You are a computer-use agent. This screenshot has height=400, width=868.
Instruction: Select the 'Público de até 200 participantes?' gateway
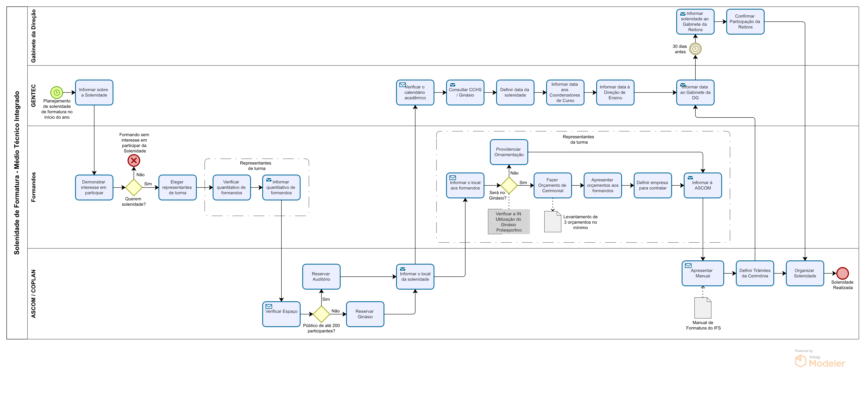pyautogui.click(x=321, y=314)
